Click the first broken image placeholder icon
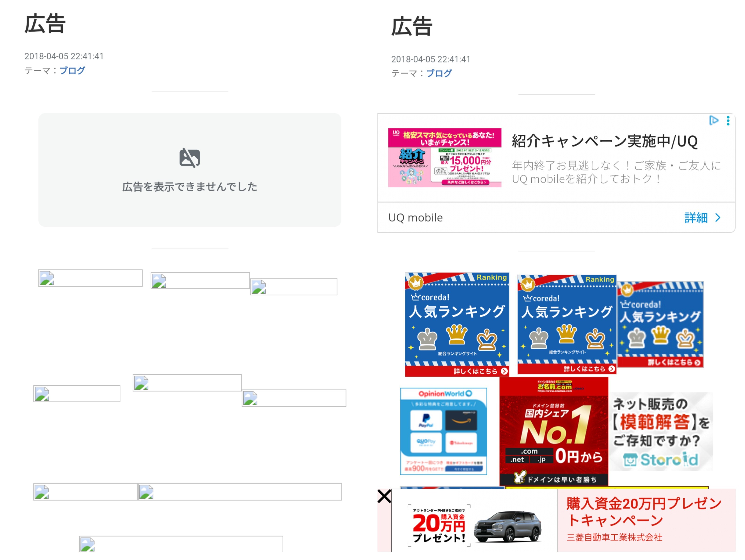Image resolution: width=745 pixels, height=560 pixels. (x=46, y=278)
